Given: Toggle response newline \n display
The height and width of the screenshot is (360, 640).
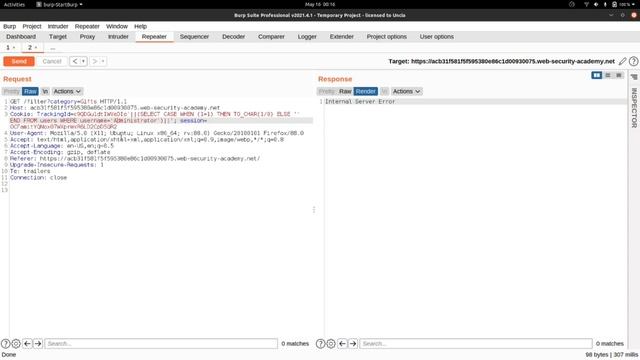Looking at the screenshot, I should tap(384, 91).
